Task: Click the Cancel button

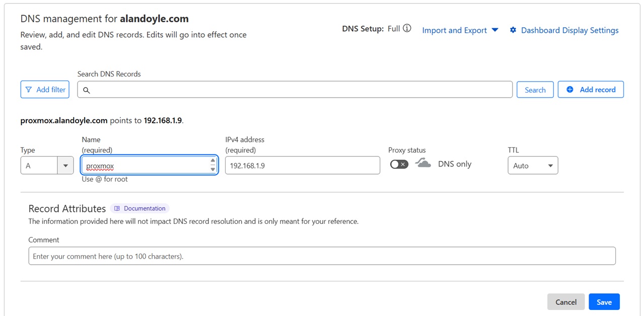Action: coord(566,302)
